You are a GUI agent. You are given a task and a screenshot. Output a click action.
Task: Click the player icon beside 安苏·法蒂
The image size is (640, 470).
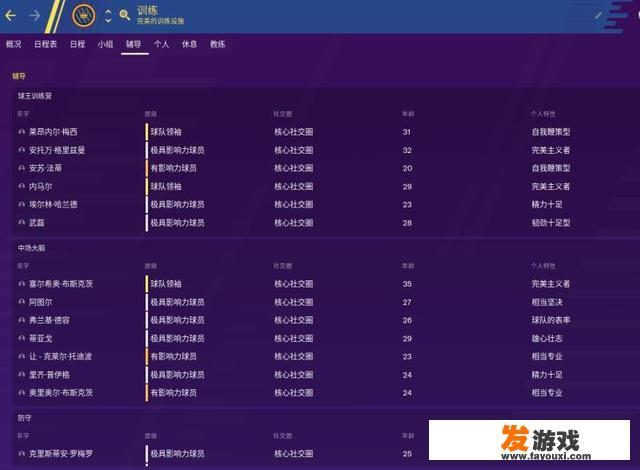22,168
